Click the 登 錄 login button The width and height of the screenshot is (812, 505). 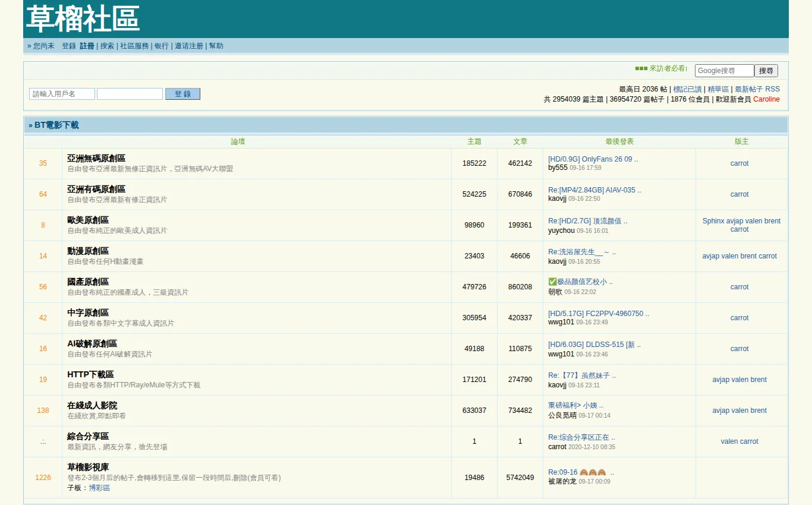point(182,94)
